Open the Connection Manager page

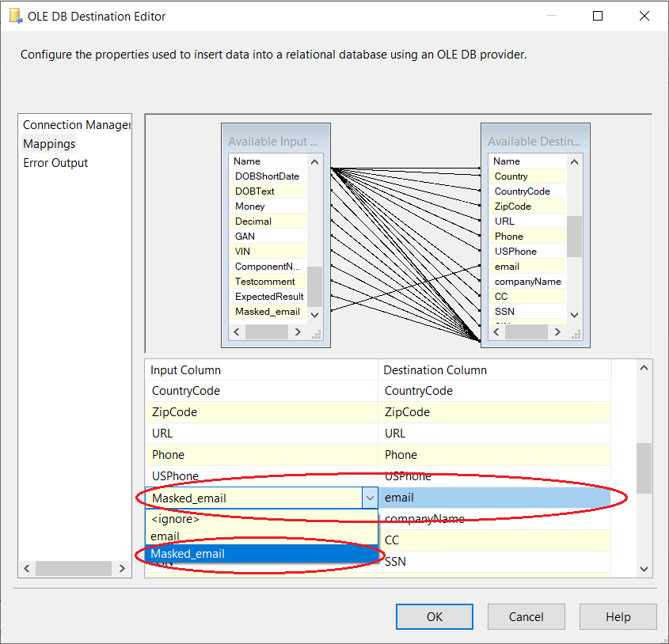coord(76,125)
